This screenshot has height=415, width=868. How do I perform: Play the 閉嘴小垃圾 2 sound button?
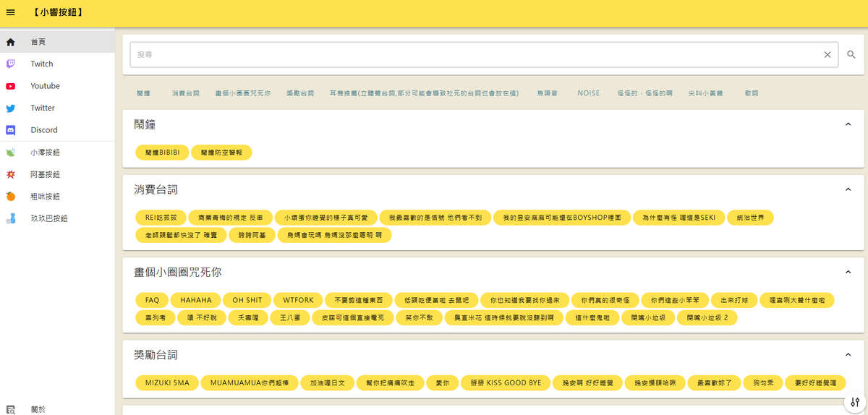[707, 317]
